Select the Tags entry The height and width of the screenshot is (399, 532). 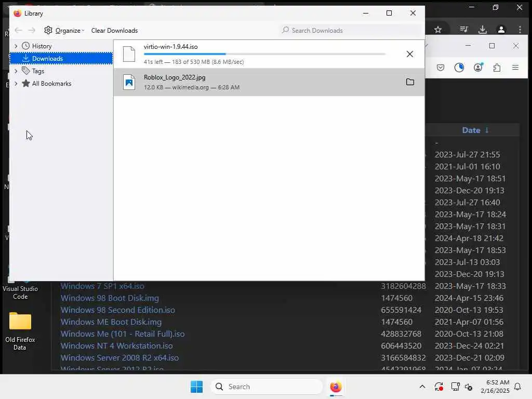(33, 71)
